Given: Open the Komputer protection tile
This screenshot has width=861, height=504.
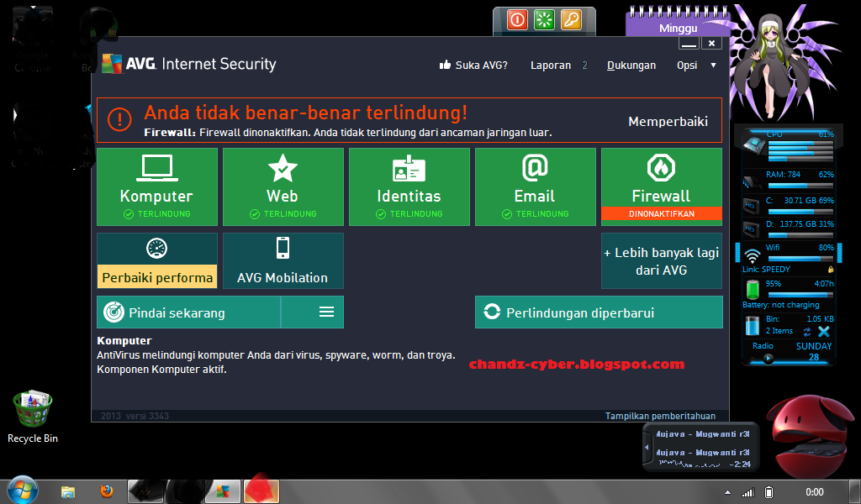Looking at the screenshot, I should (157, 187).
